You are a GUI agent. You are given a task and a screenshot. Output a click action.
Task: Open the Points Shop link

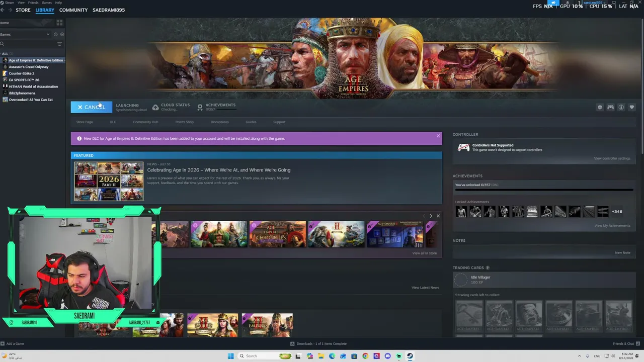click(184, 122)
